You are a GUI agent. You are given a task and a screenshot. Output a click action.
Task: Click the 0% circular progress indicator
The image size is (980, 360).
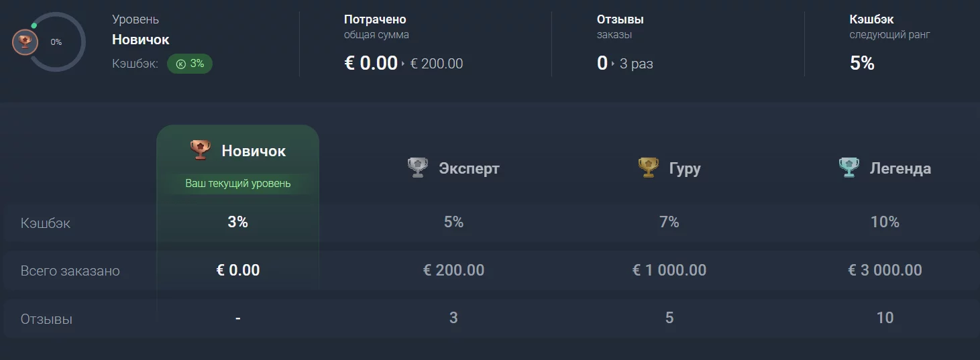[56, 42]
